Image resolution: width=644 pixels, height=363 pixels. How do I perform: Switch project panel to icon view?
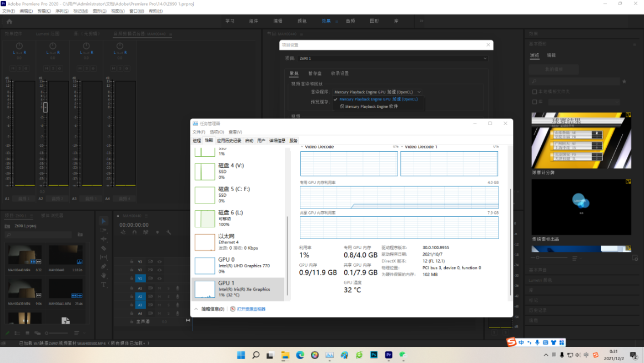28,333
